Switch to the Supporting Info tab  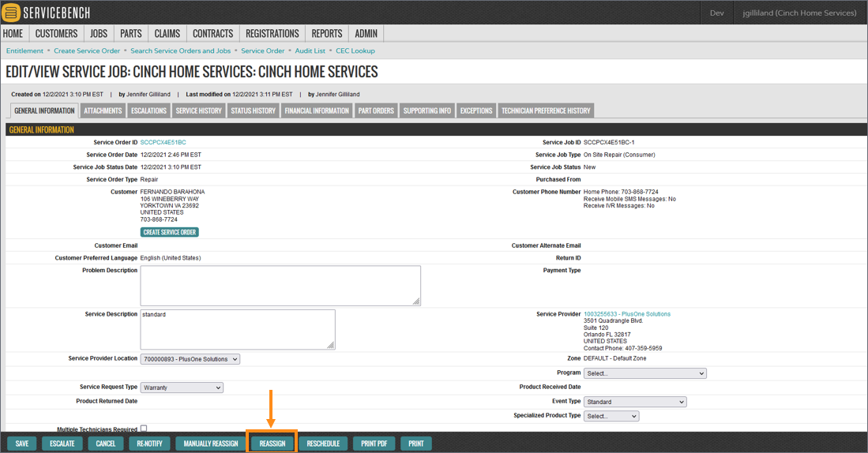coord(427,110)
